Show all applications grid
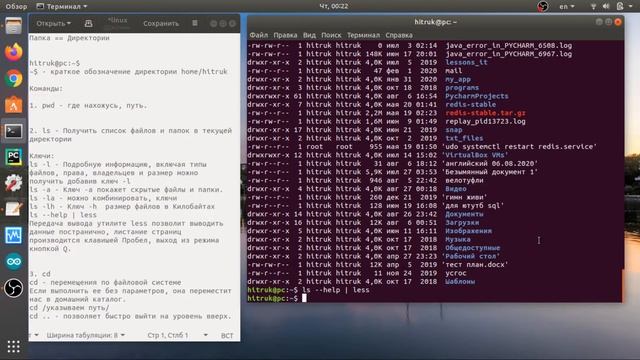640x360 pixels. [x=13, y=347]
